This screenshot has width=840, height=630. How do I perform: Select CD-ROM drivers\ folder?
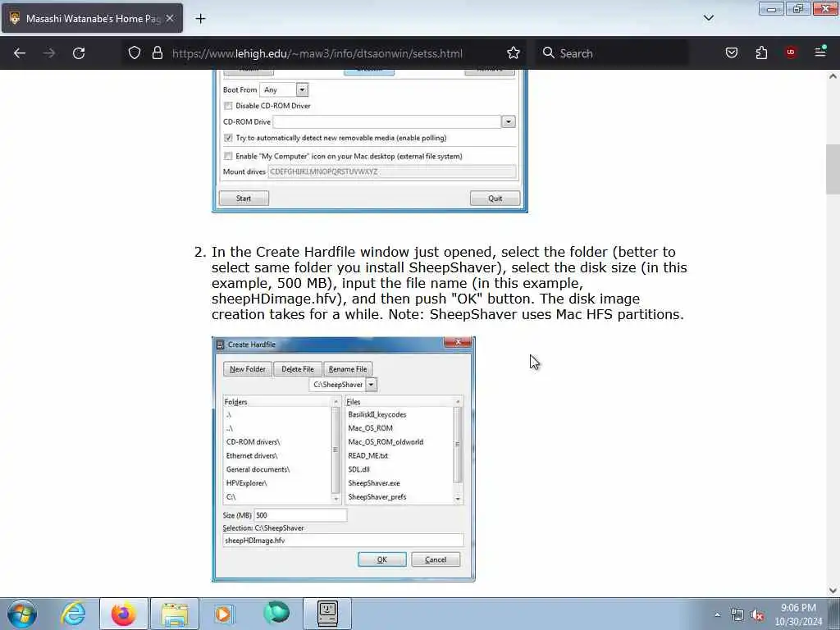(253, 442)
